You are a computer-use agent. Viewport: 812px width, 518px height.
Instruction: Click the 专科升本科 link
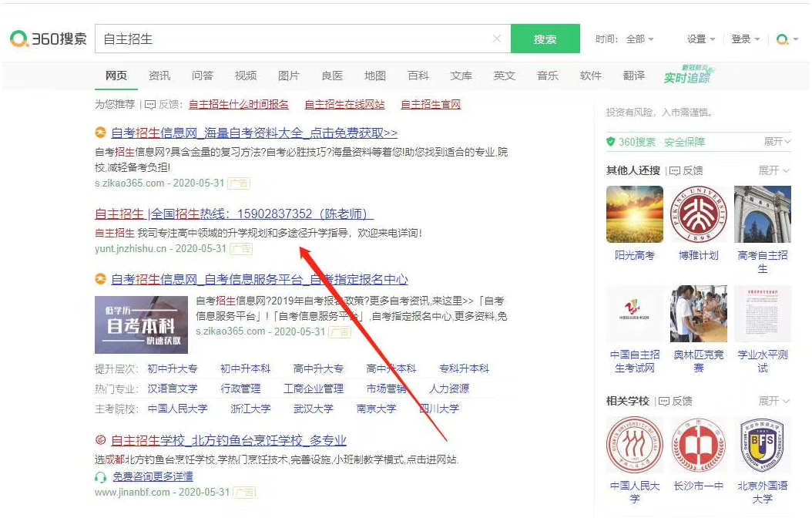coord(464,368)
